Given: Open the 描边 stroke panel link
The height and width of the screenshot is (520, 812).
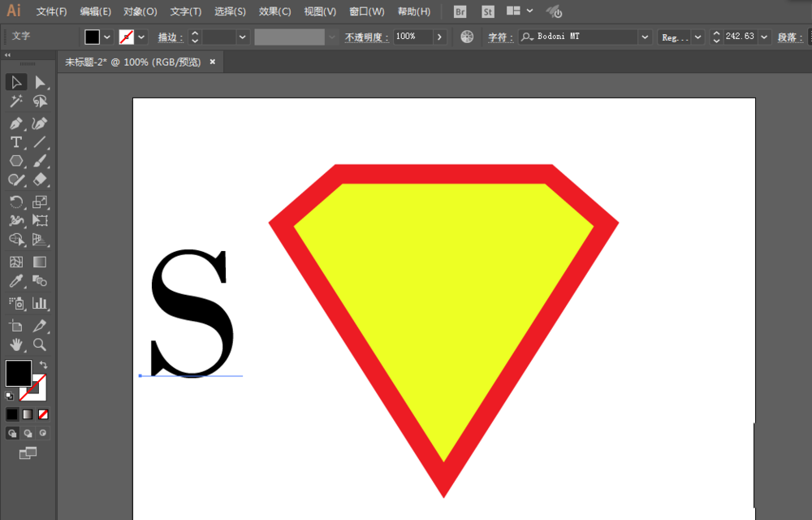Looking at the screenshot, I should pos(171,37).
